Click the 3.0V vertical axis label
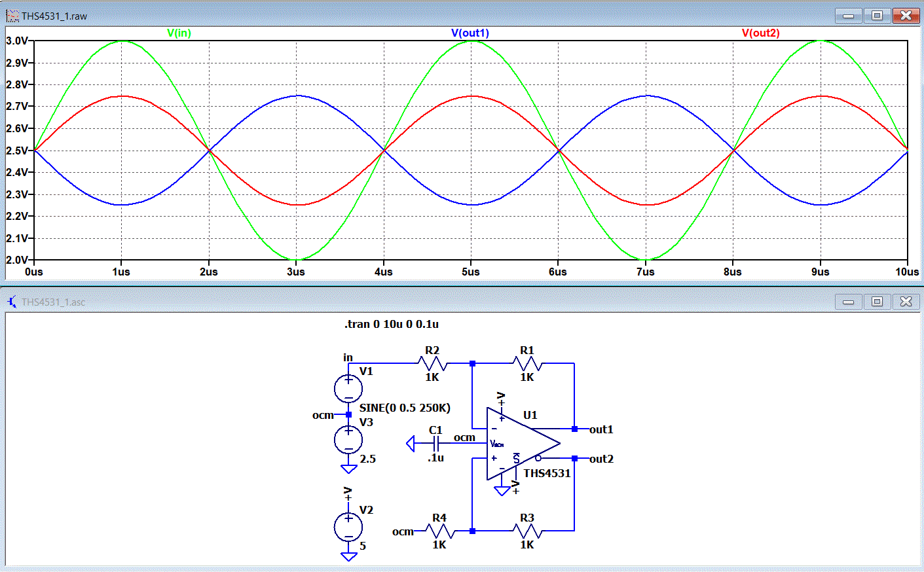Screen dimensions: 924x572 coord(17,41)
